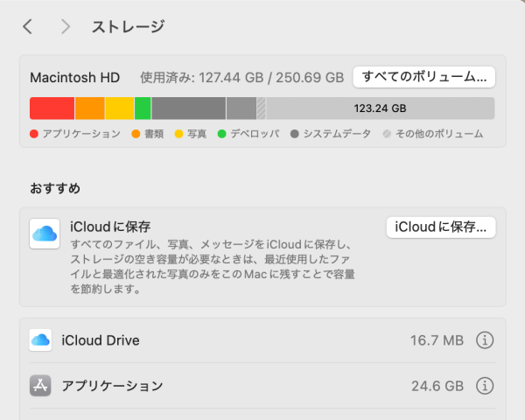The height and width of the screenshot is (420, 525).
Task: Click the Applications App Store icon
Action: pyautogui.click(x=40, y=386)
